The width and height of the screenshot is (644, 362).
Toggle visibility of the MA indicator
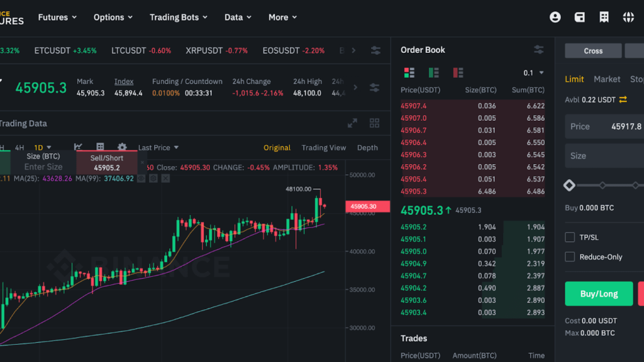[x=141, y=178]
